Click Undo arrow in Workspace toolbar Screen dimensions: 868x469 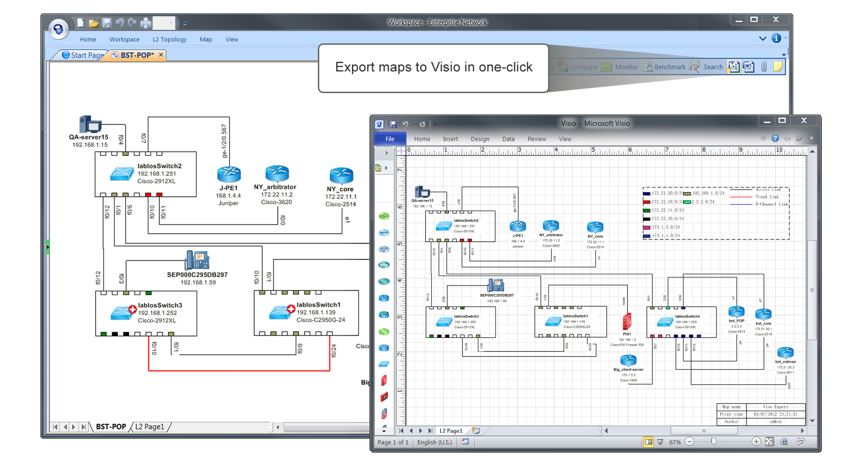coord(120,23)
